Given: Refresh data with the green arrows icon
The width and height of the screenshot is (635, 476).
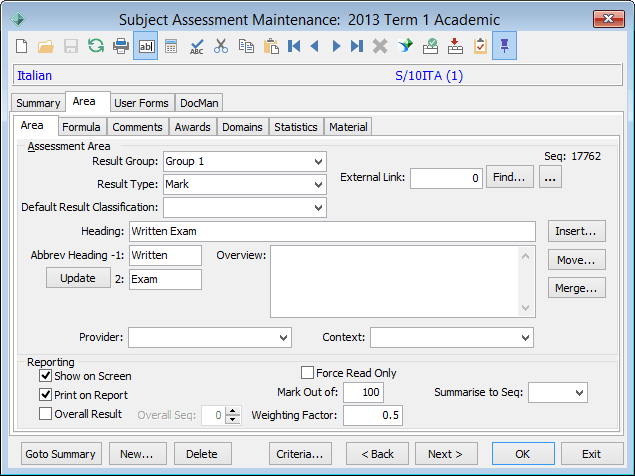Looking at the screenshot, I should (96, 46).
